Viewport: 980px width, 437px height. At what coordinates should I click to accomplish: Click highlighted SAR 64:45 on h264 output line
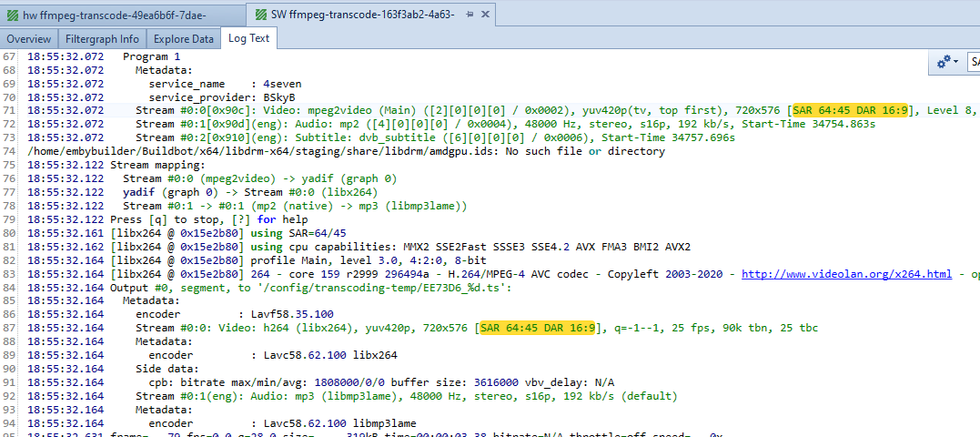click(511, 329)
